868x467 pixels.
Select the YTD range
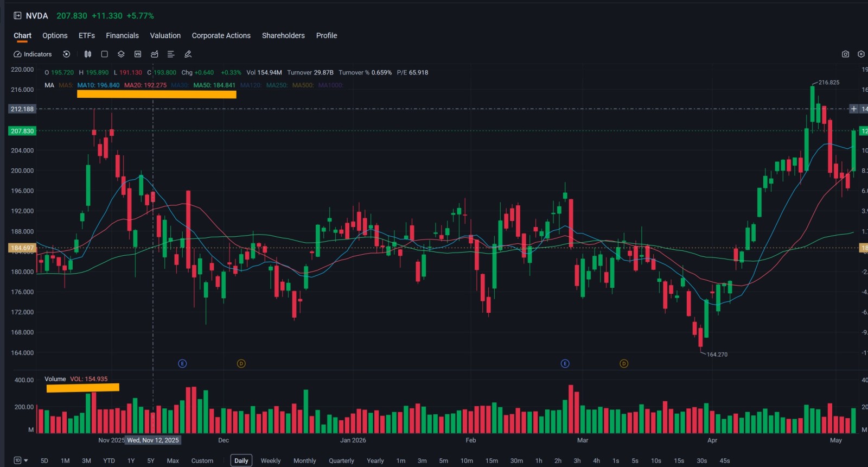[109, 460]
